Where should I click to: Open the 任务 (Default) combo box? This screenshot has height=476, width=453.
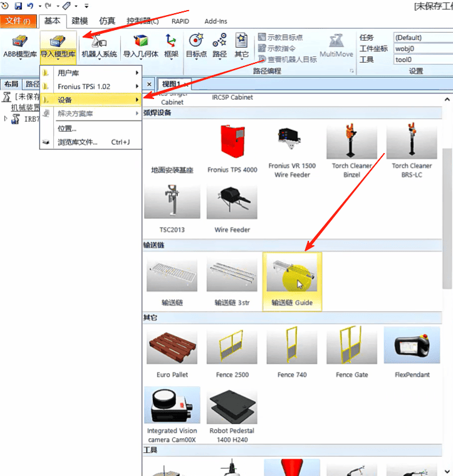point(424,38)
